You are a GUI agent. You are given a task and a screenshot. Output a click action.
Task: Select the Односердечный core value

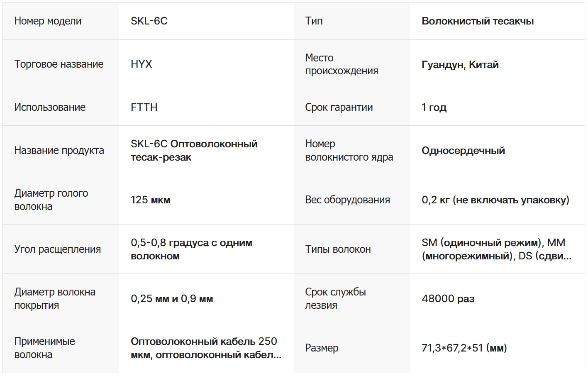[463, 151]
